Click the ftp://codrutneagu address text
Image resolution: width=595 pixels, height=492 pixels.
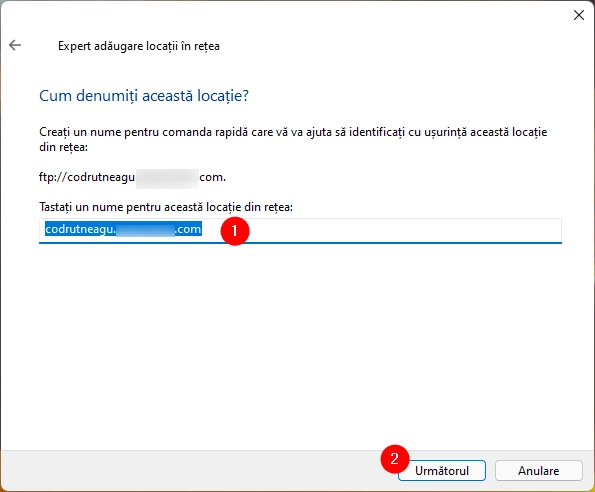point(132,177)
